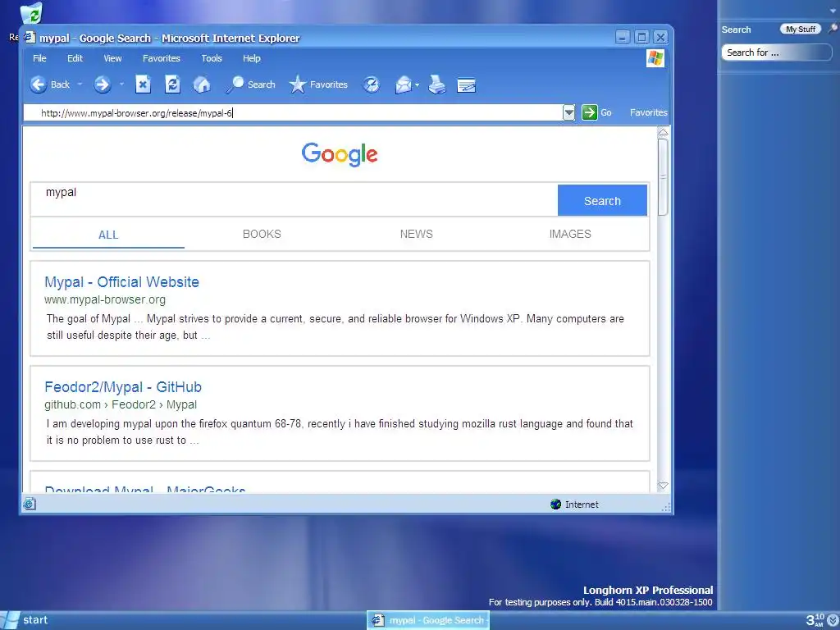Open the Favorites star toolbar button
Viewport: 840px width, 630px height.
click(318, 84)
